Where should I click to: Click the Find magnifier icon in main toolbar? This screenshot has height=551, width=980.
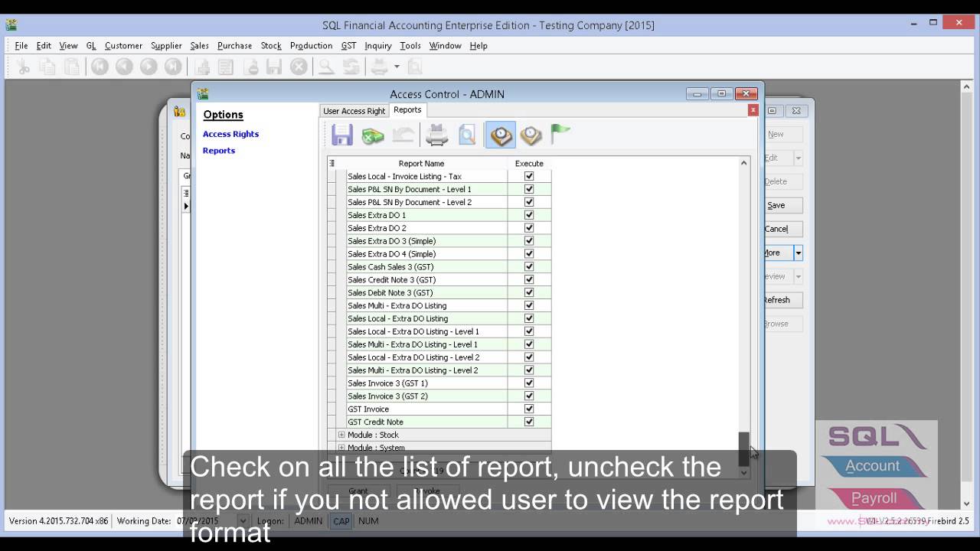[327, 67]
